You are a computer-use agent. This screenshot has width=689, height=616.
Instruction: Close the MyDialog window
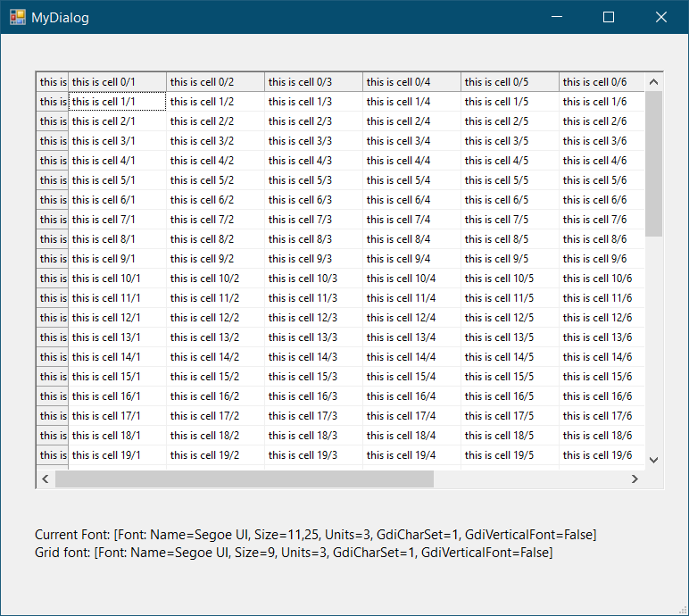coord(660,17)
